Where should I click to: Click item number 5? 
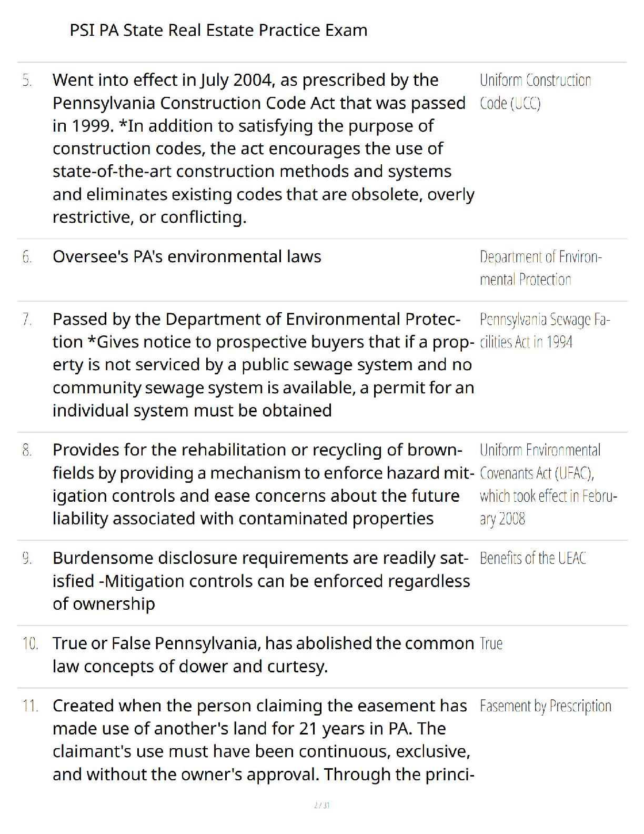point(27,81)
